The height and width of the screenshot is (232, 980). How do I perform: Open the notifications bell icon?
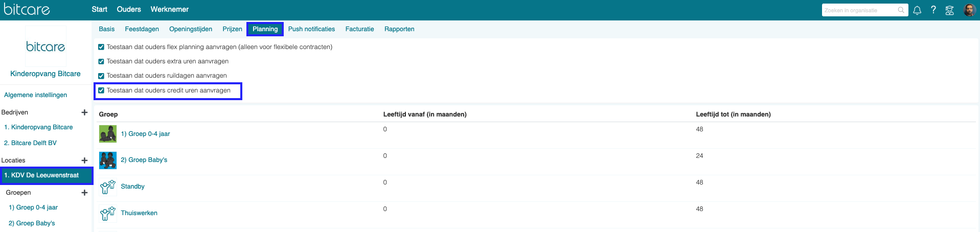coord(917,10)
